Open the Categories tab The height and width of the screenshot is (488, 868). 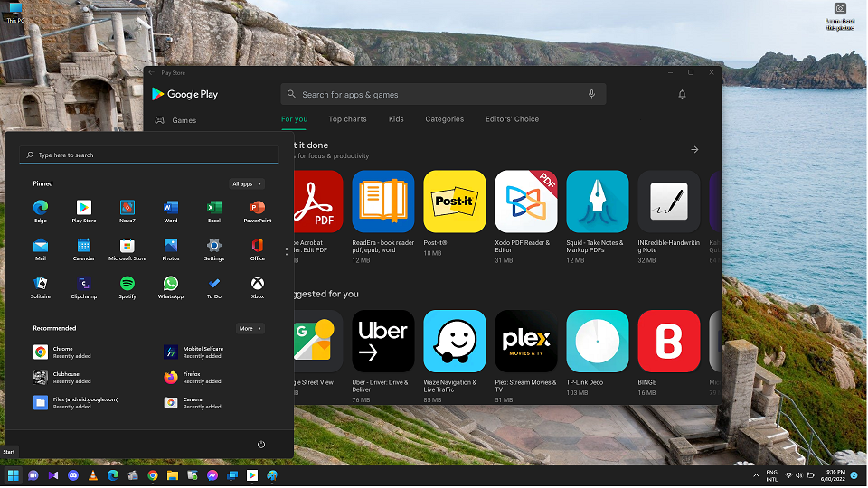(x=445, y=119)
